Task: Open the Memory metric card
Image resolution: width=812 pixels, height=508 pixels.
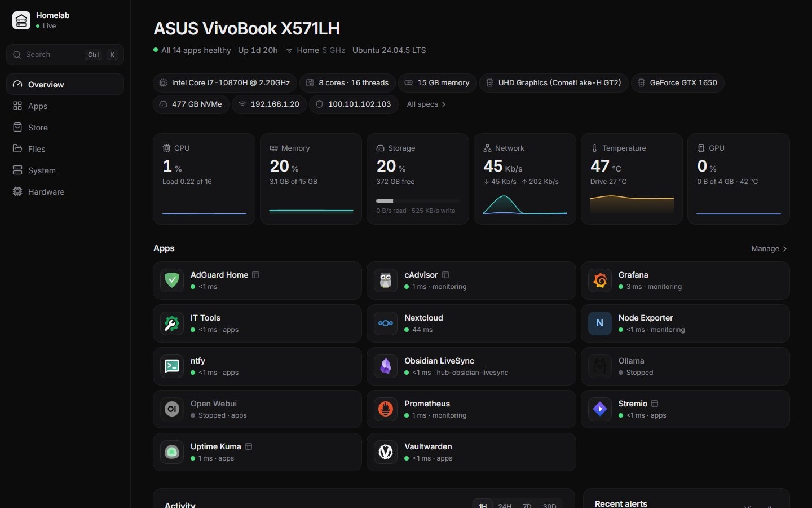Action: point(311,179)
